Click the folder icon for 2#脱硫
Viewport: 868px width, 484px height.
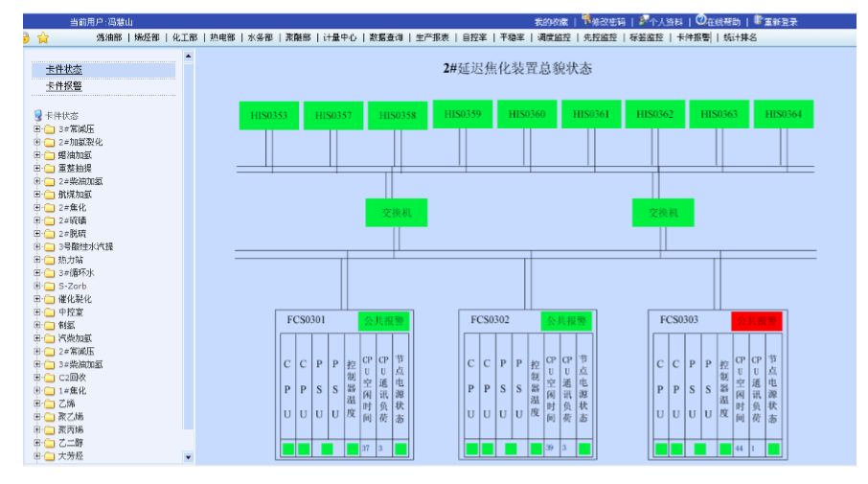[x=49, y=234]
